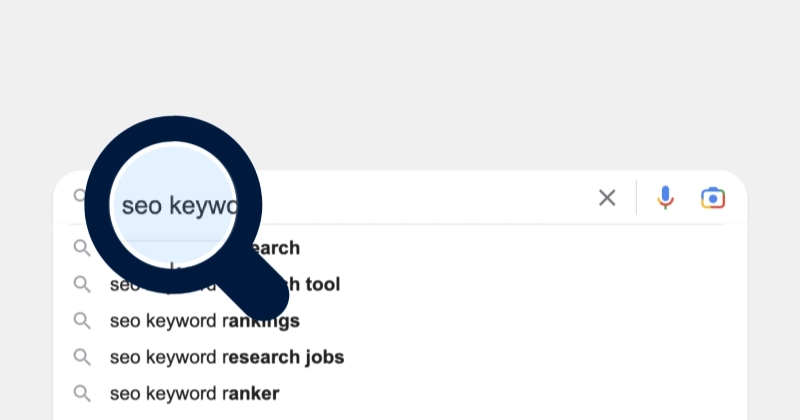
Task: Click the magnifier icon beside the first suggestion
Action: pyautogui.click(x=82, y=248)
